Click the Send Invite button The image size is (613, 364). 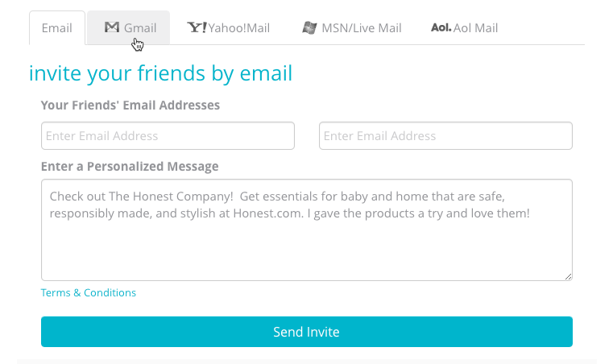tap(307, 332)
